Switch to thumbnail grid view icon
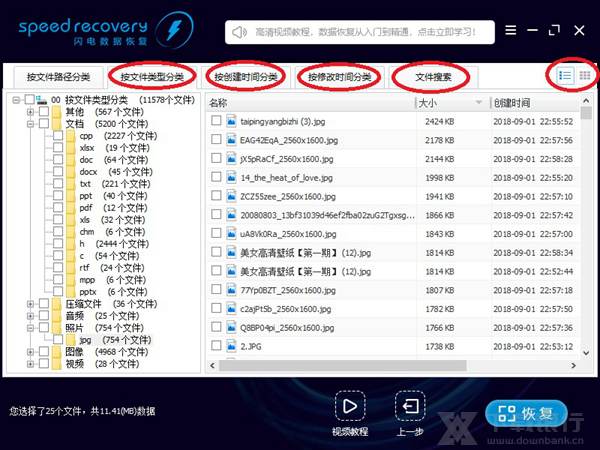 (x=585, y=76)
